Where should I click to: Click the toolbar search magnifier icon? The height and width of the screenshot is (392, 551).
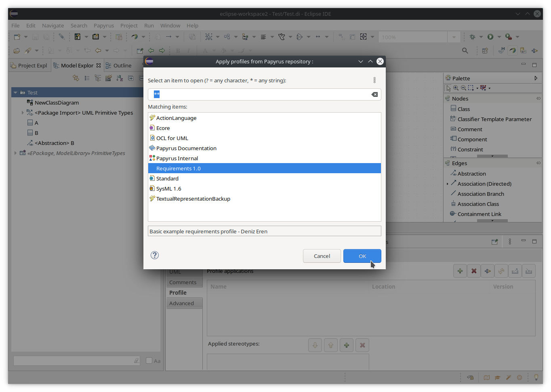pyautogui.click(x=465, y=50)
